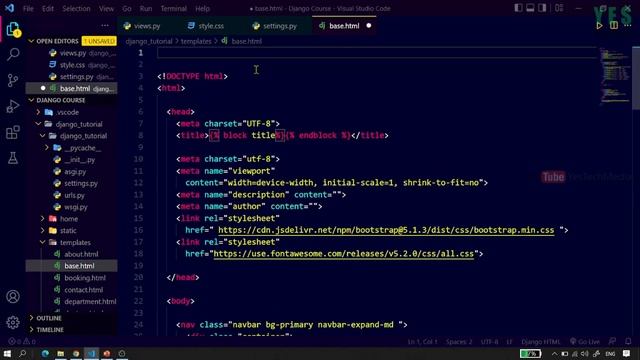Click django_tutorial in breadcrumb path
Image resolution: width=640 pixels, height=360 pixels.
click(x=149, y=41)
